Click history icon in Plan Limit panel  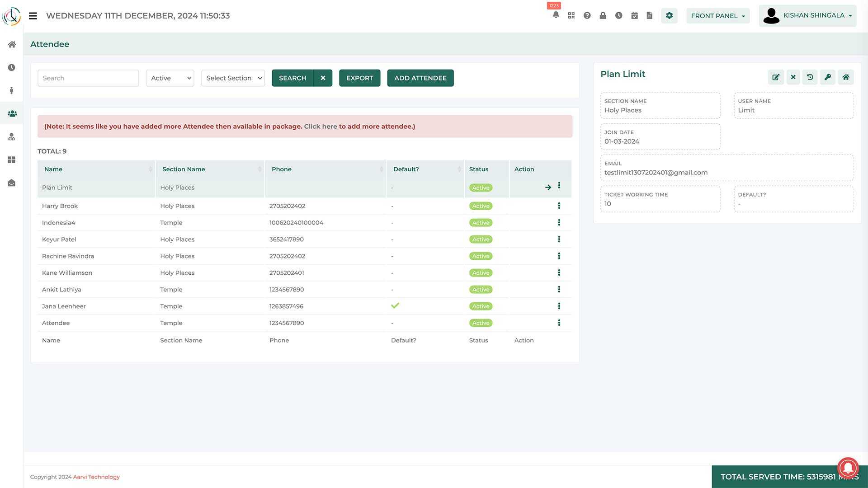point(810,77)
